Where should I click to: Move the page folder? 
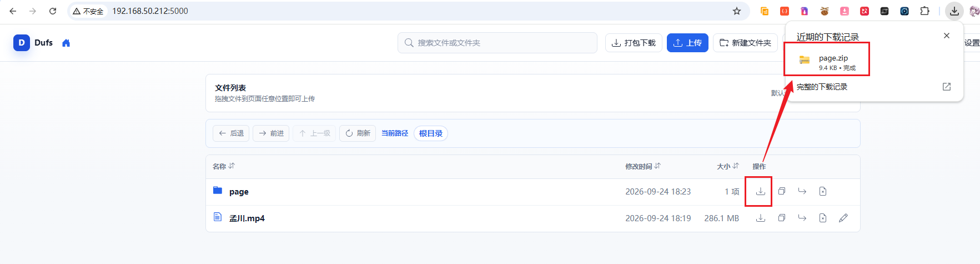(802, 191)
